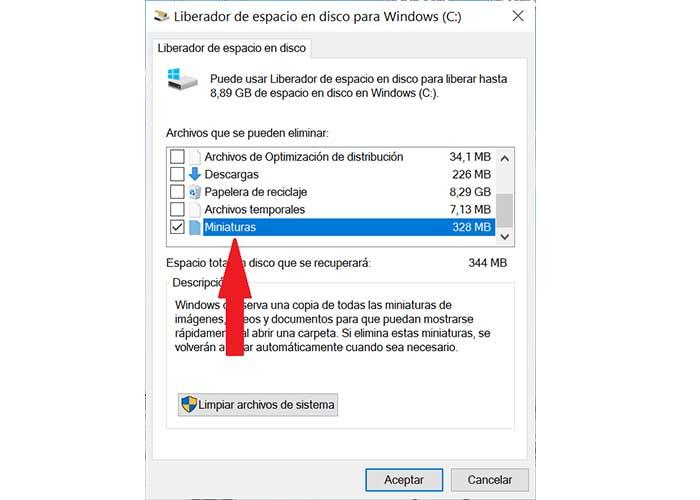700x500 pixels.
Task: Tick the Archivos temporales checkbox
Action: pyautogui.click(x=177, y=209)
